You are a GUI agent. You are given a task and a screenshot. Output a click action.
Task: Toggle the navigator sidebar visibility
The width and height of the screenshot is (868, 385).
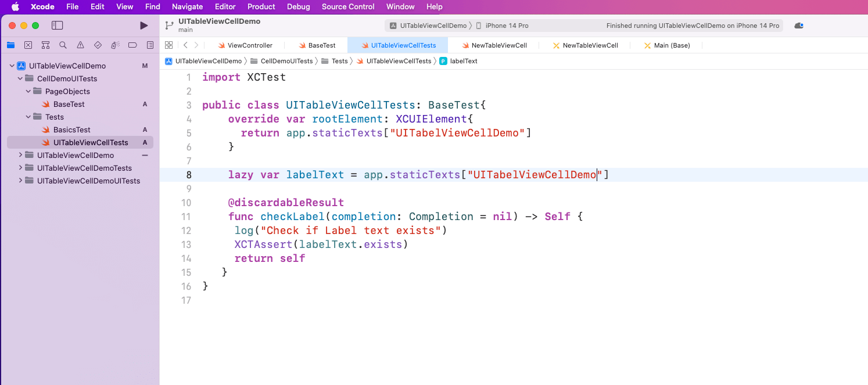point(57,25)
